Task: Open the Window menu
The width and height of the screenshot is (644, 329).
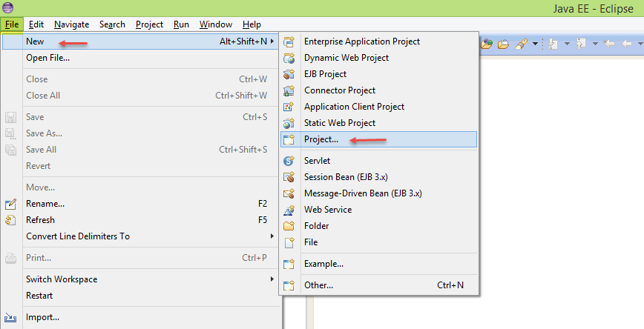Action: pos(215,24)
